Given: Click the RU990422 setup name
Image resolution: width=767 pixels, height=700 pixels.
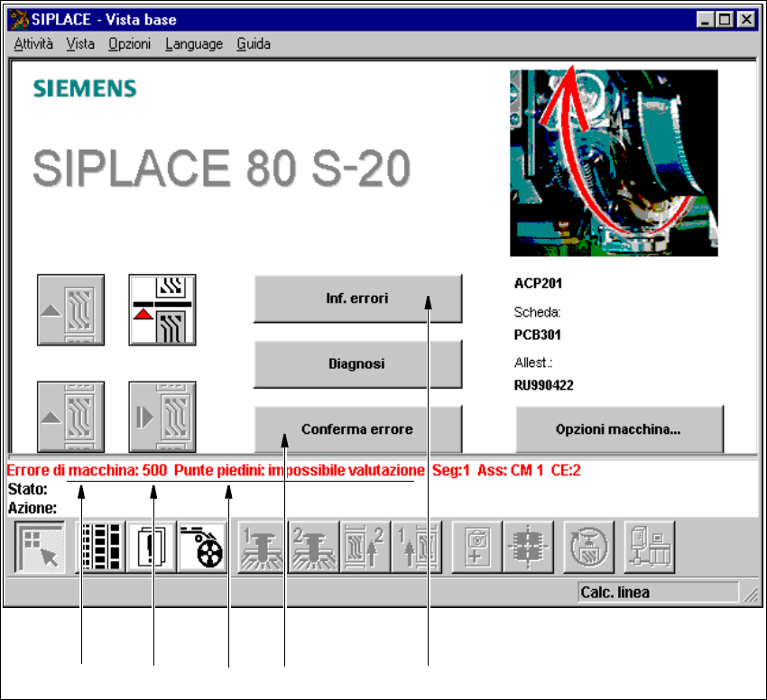Looking at the screenshot, I should pyautogui.click(x=543, y=385).
